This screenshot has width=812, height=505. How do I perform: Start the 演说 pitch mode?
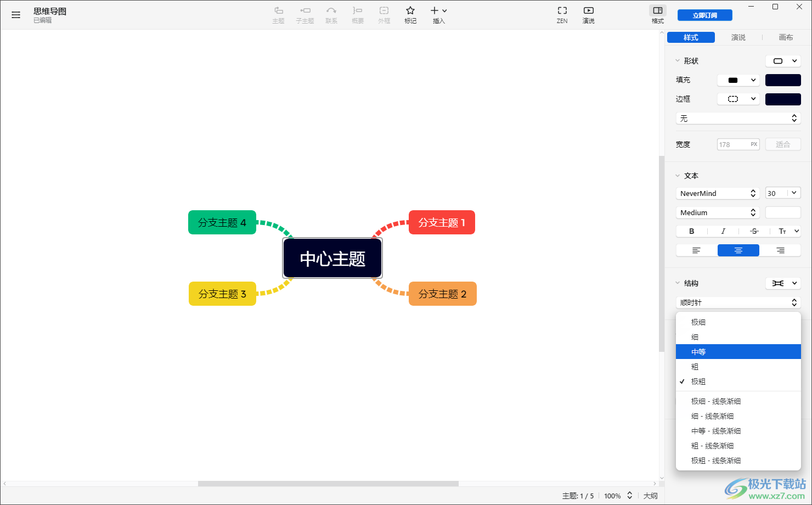pos(589,15)
